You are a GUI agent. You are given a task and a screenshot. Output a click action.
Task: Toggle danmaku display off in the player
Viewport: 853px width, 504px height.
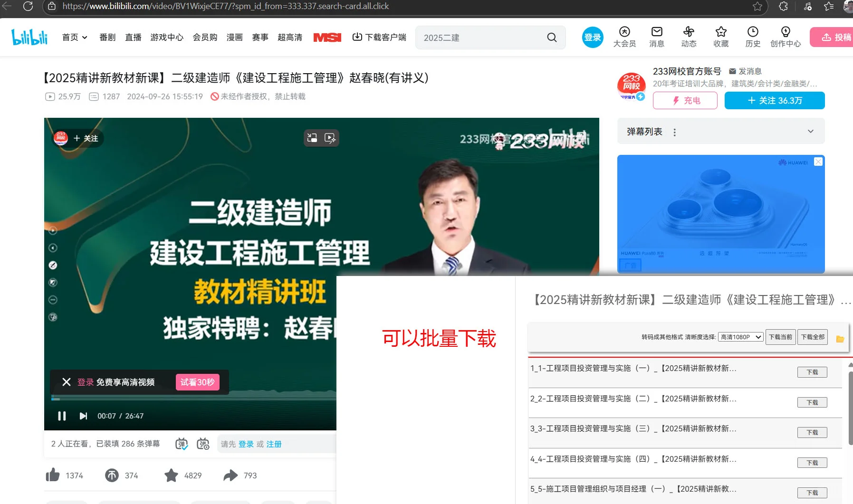(x=181, y=444)
